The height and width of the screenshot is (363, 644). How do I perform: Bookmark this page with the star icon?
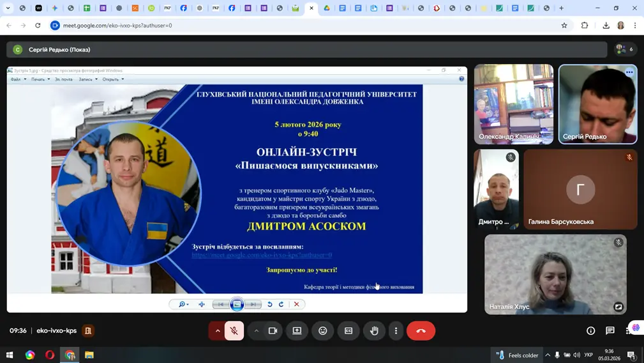pyautogui.click(x=564, y=26)
